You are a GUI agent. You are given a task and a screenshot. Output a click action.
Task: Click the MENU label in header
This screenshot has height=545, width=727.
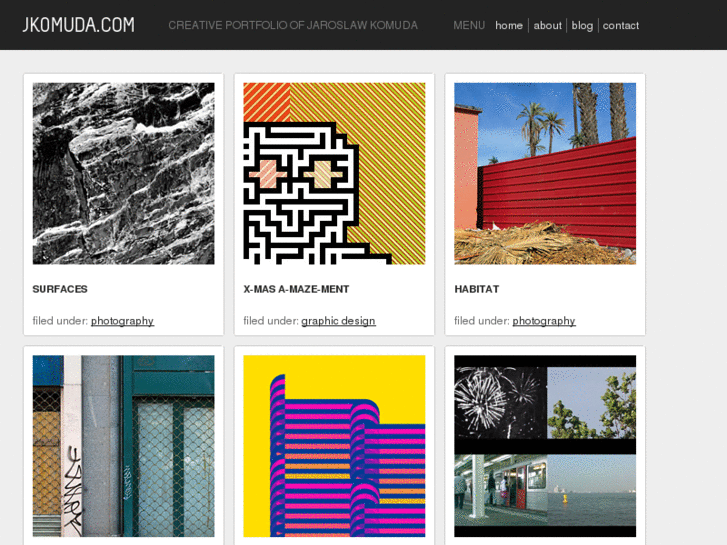[x=469, y=26]
